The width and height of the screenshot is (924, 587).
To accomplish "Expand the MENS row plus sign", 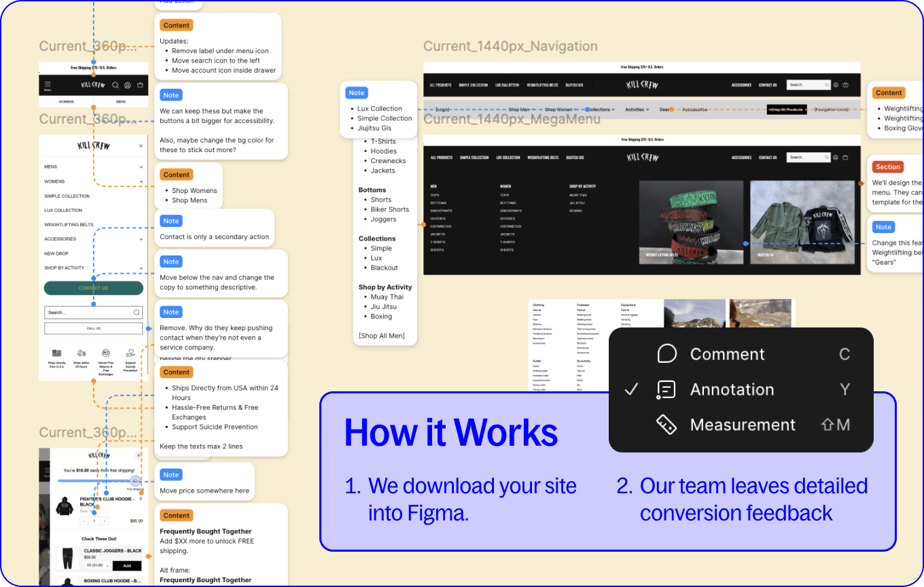I will click(x=141, y=166).
